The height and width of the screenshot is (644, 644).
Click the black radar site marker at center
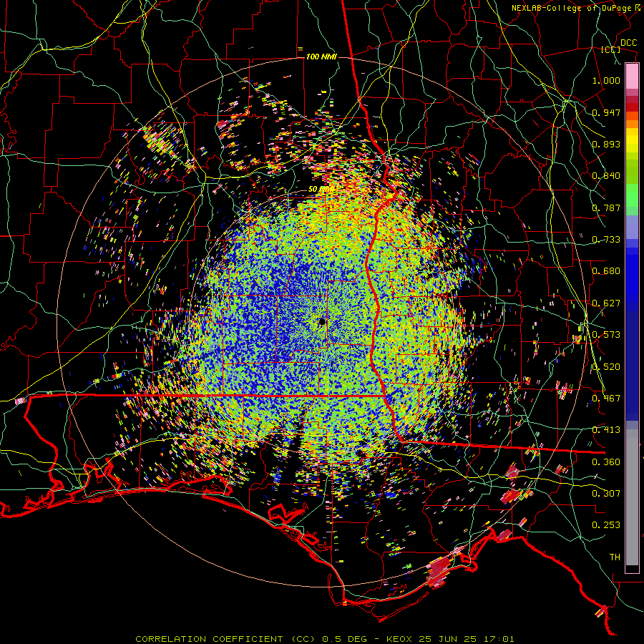[321, 321]
